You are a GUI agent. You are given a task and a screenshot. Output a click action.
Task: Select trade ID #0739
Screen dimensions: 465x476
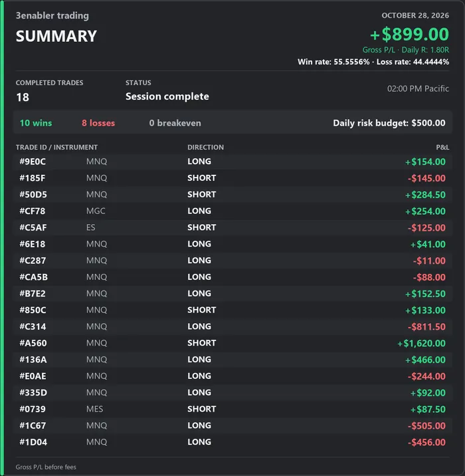(x=33, y=410)
